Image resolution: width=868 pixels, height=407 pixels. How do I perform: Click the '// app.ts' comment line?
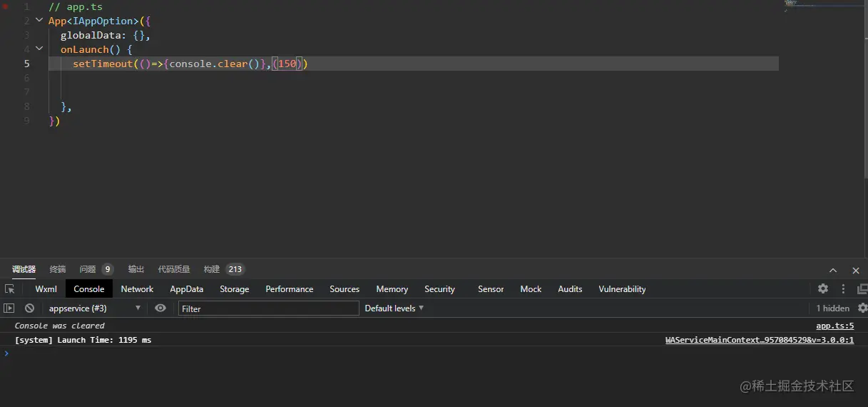[76, 6]
